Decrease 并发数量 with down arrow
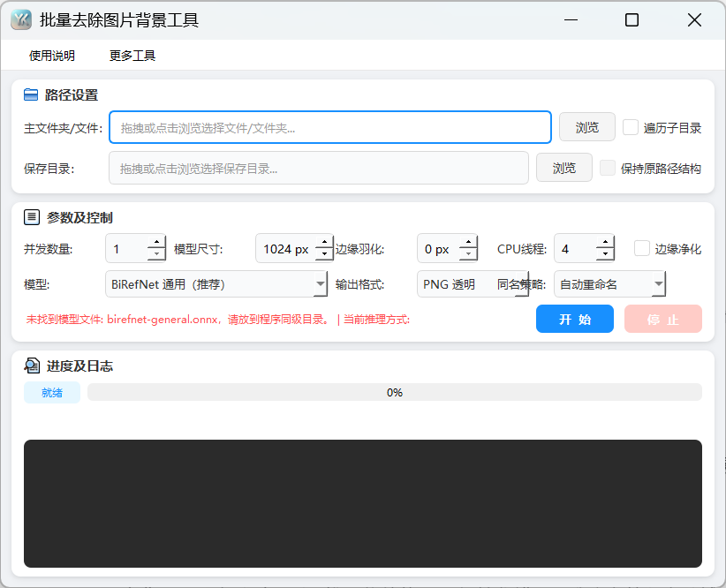This screenshot has height=588, width=726. click(156, 254)
